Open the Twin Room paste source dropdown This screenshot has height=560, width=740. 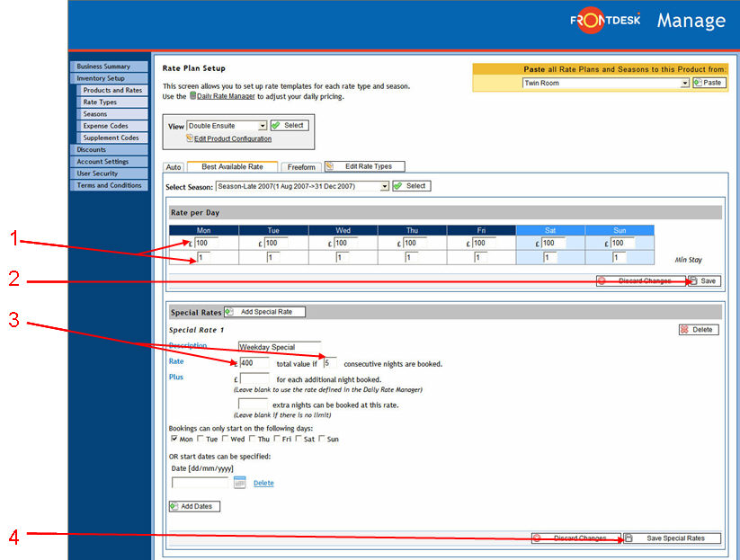pos(684,83)
